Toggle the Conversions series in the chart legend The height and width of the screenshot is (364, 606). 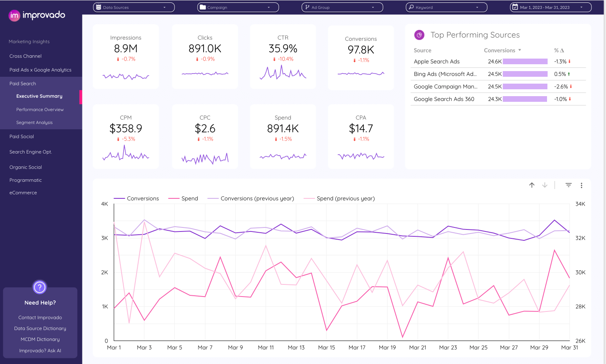click(x=143, y=198)
